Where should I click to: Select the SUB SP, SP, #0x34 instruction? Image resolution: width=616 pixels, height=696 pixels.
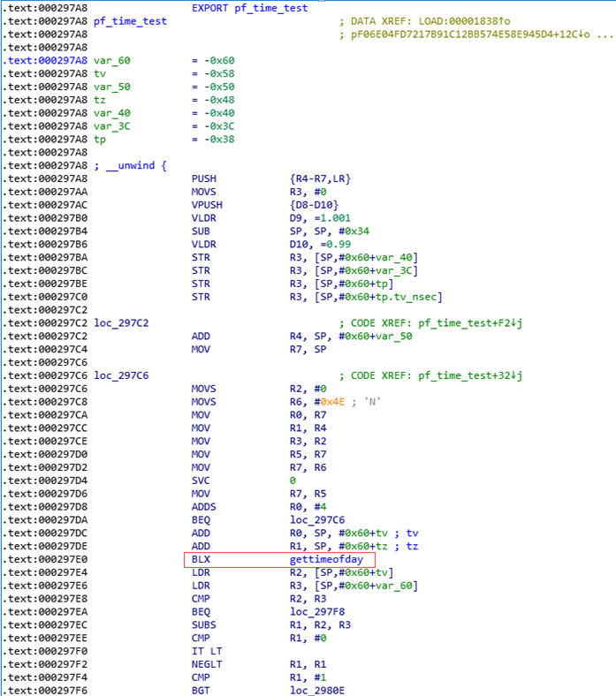pos(280,231)
